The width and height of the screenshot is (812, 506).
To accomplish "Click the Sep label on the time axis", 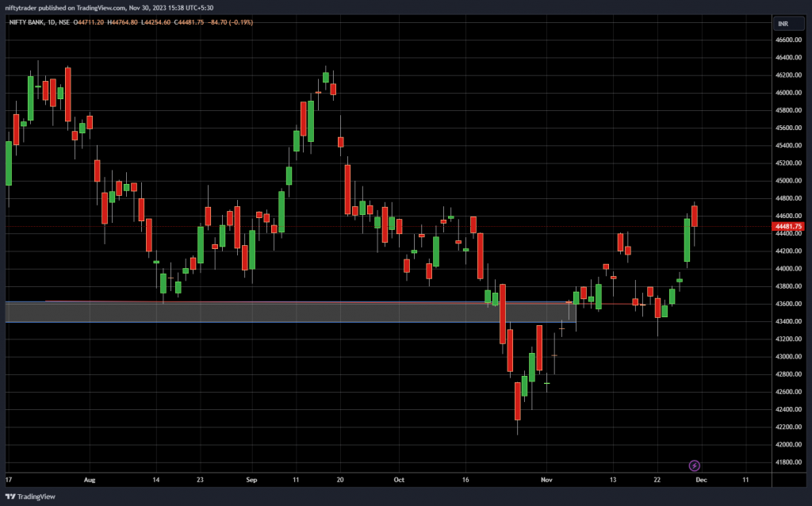I will (251, 480).
